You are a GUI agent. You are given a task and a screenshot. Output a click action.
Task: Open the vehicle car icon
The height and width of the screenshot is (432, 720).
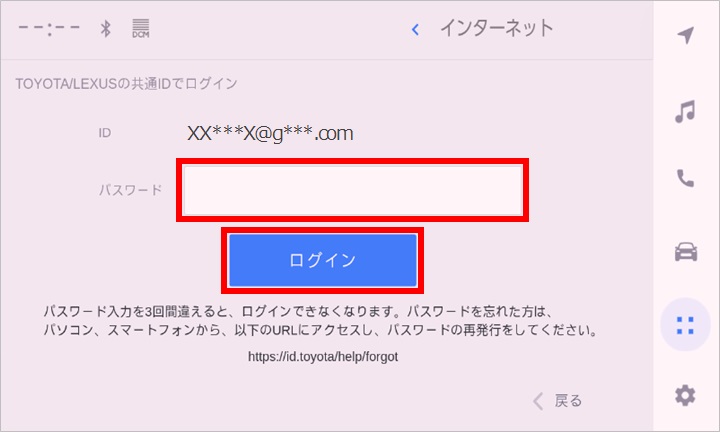[686, 251]
